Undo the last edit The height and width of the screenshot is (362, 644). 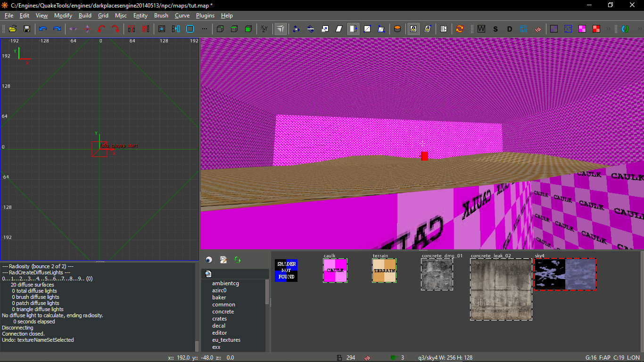42,29
